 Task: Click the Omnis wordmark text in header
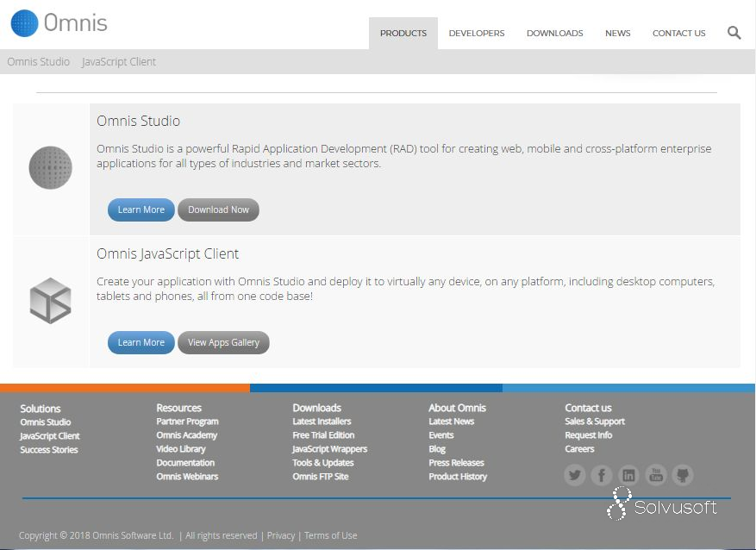click(76, 22)
